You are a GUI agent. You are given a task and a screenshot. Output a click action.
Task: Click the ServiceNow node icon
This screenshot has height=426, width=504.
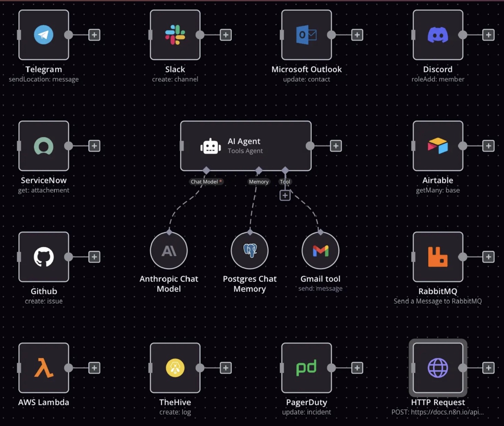point(44,146)
